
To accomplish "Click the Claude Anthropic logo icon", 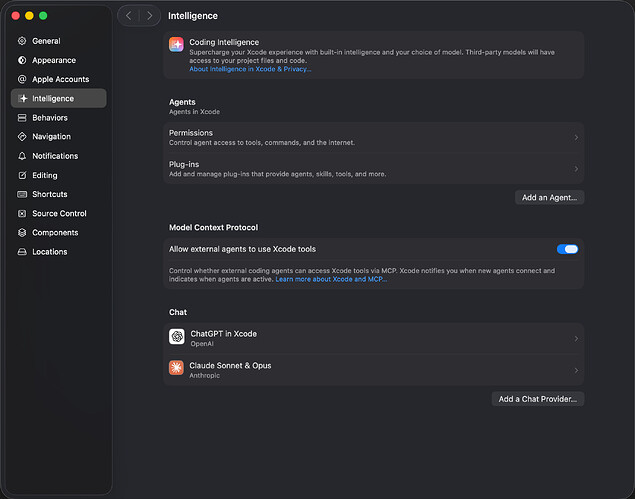I will (x=176, y=368).
